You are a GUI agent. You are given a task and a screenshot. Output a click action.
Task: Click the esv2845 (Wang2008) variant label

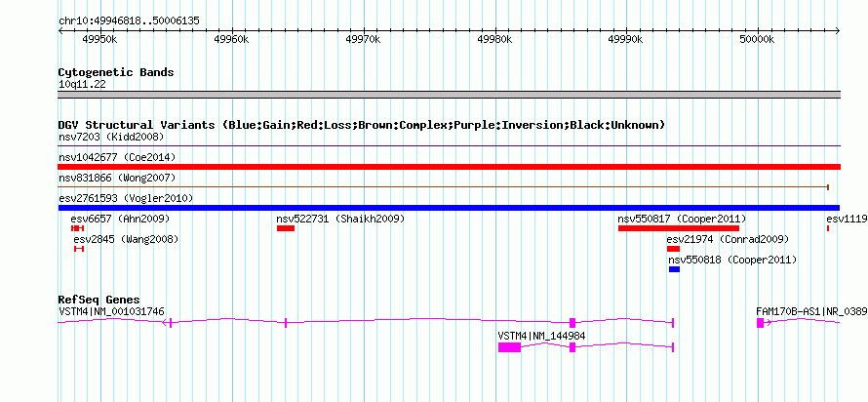click(x=126, y=240)
